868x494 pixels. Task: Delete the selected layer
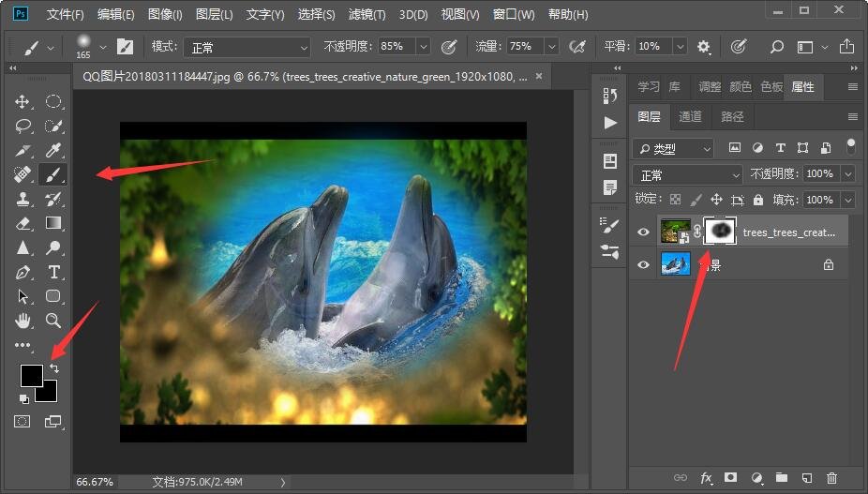click(831, 477)
